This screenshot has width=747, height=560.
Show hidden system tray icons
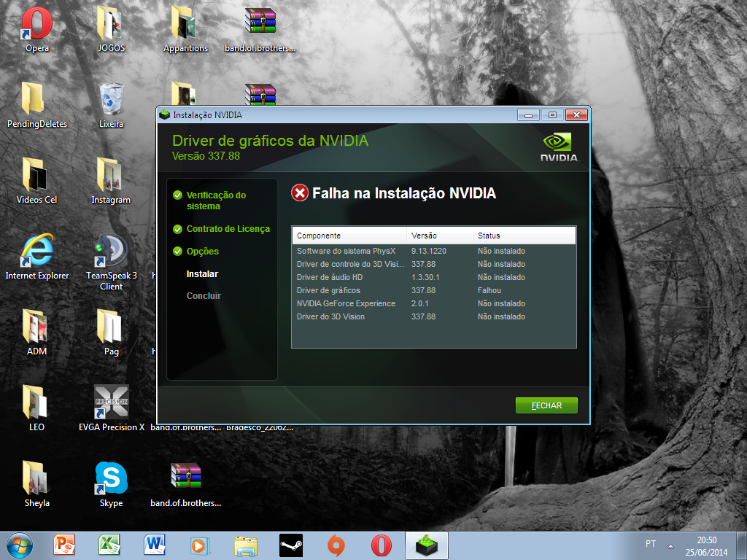point(671,546)
